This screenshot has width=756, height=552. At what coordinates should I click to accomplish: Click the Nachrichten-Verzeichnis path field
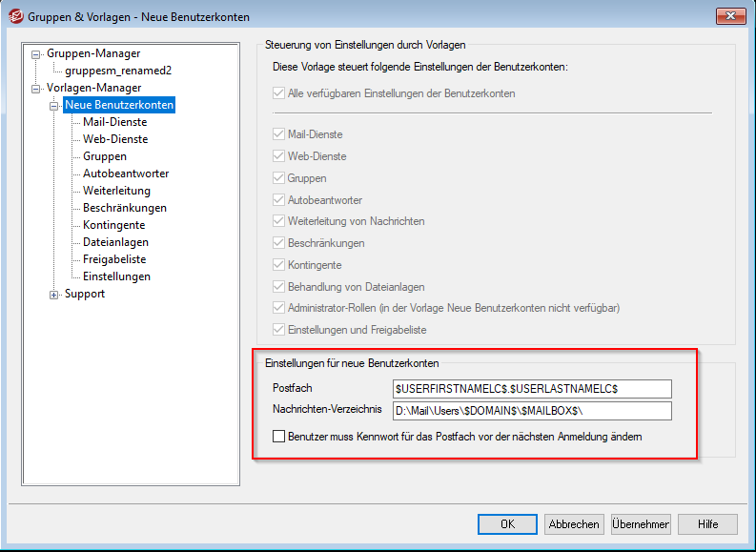(532, 411)
